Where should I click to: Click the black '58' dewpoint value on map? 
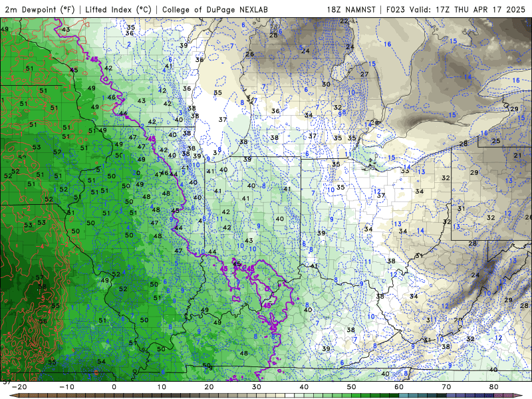(x=42, y=287)
